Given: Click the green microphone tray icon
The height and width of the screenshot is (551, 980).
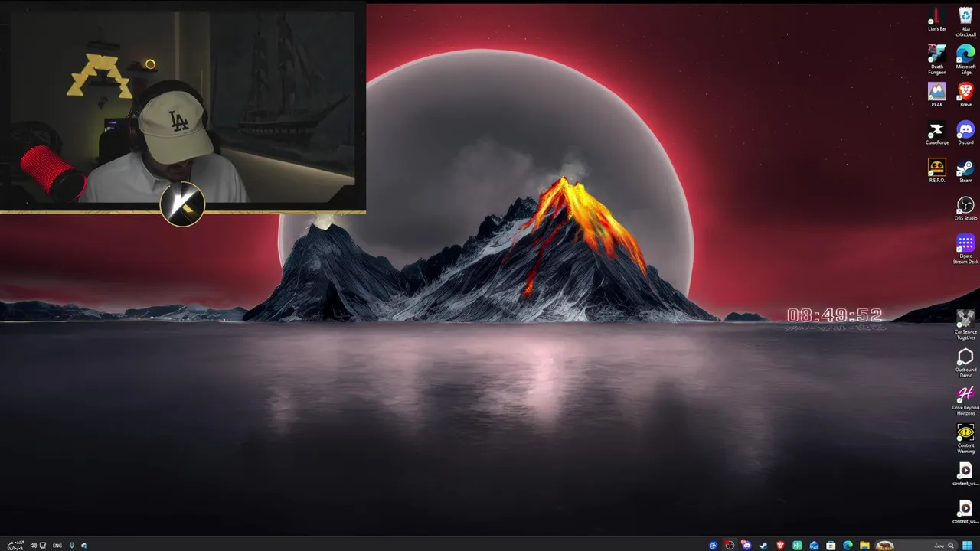Looking at the screenshot, I should coord(72,546).
